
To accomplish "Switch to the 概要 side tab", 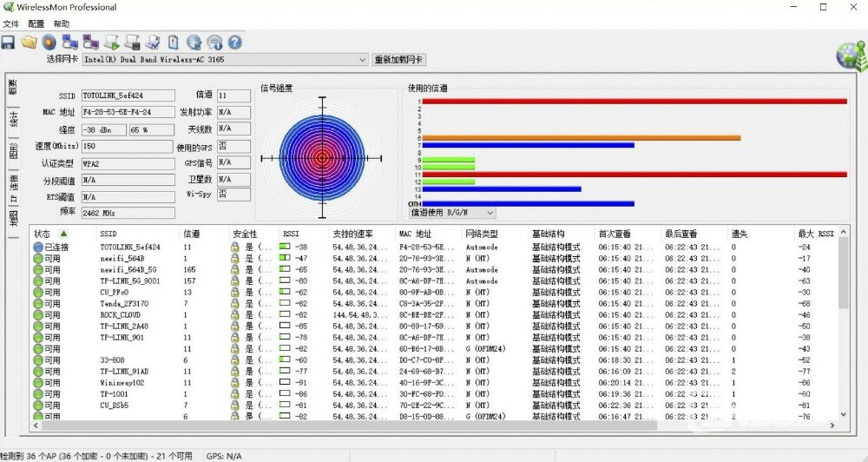I will click(13, 88).
